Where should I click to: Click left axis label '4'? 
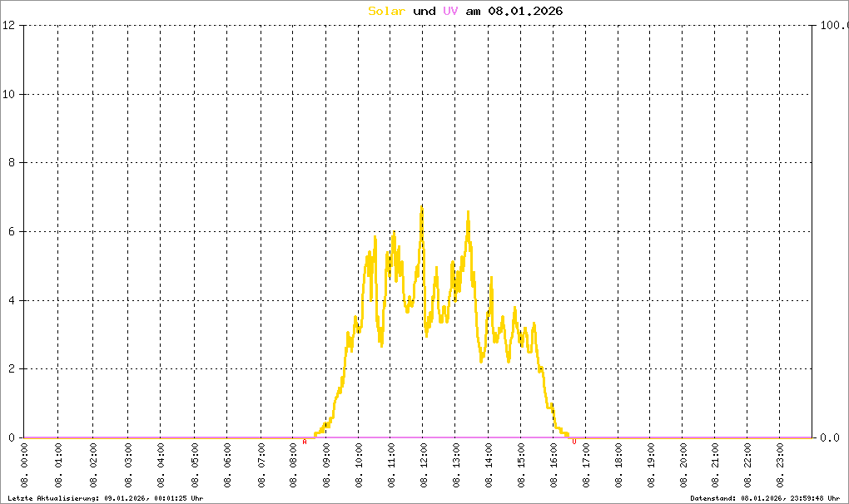(12, 300)
